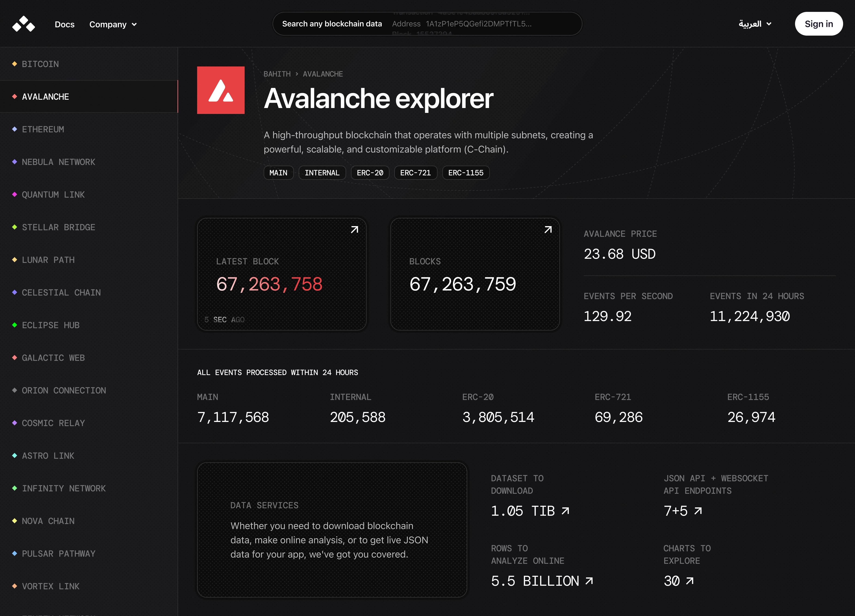Follow the BAHITH breadcrumb link
The height and width of the screenshot is (616, 855).
(x=277, y=74)
